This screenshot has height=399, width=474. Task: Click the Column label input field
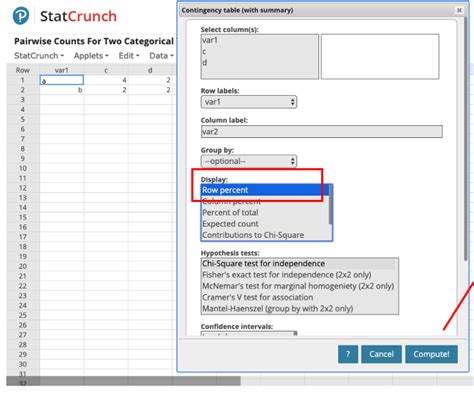(322, 132)
